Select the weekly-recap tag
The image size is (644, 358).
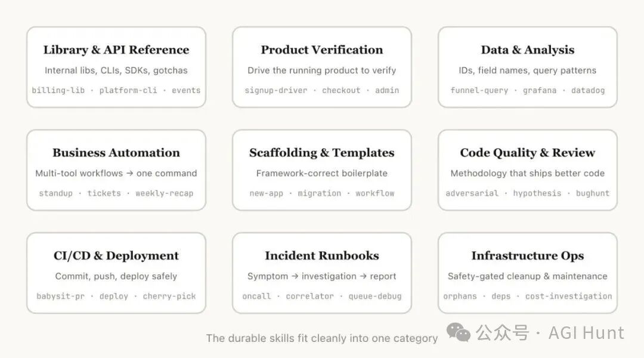[164, 193]
